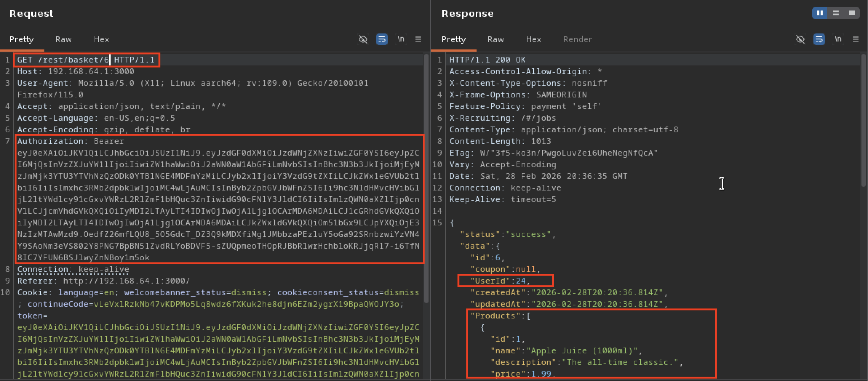Toggle hidden characters icon in Request panel
This screenshot has width=868, height=381.
coord(363,39)
